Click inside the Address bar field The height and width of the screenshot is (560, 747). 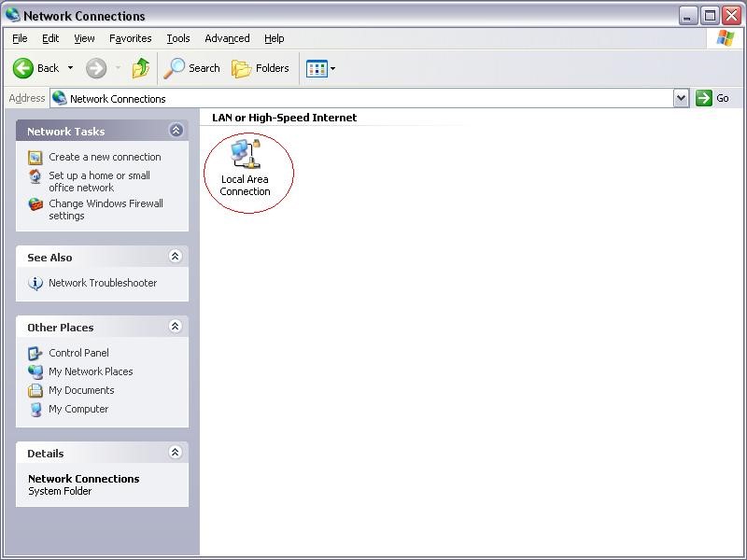(x=373, y=98)
